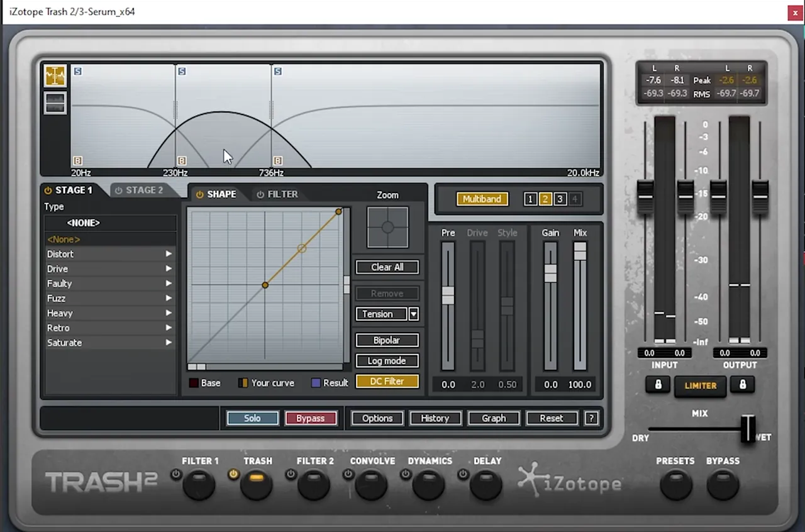Screen dimensions: 805x532
Task: Expand the Faulty type submenu
Action: (x=110, y=284)
